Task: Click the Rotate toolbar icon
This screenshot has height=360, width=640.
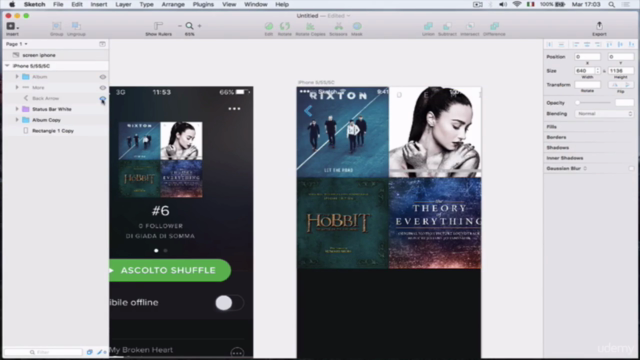Action: coord(284,26)
